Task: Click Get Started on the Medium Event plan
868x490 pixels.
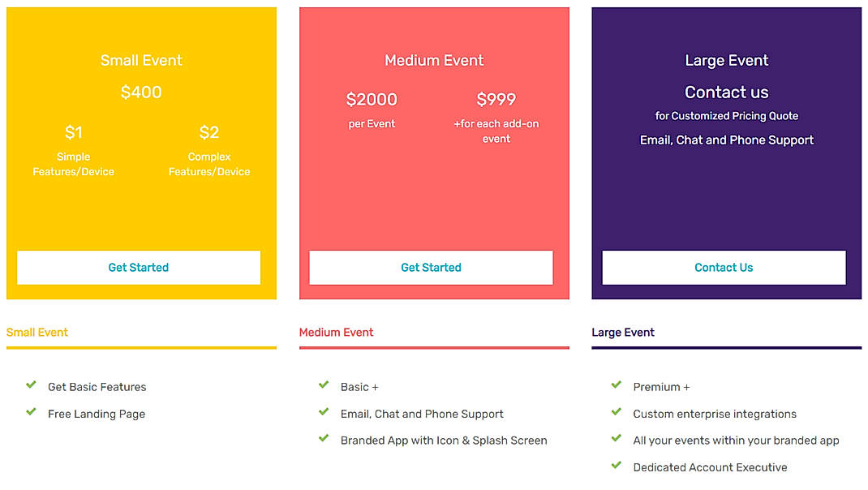Action: (x=431, y=267)
